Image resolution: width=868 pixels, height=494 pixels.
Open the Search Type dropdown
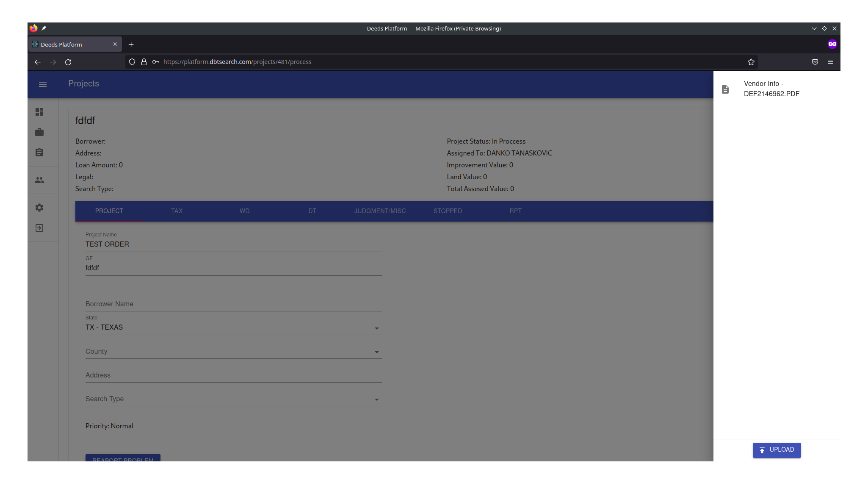coord(233,399)
